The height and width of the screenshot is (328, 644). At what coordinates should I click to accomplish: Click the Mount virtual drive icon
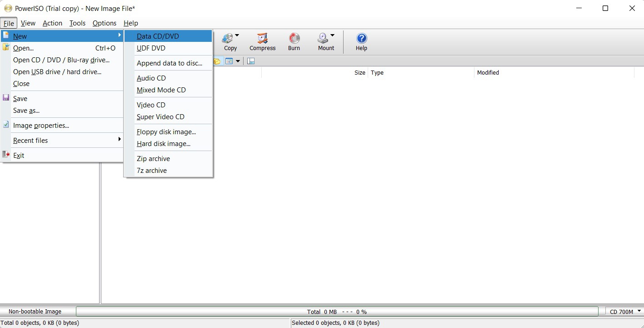323,39
